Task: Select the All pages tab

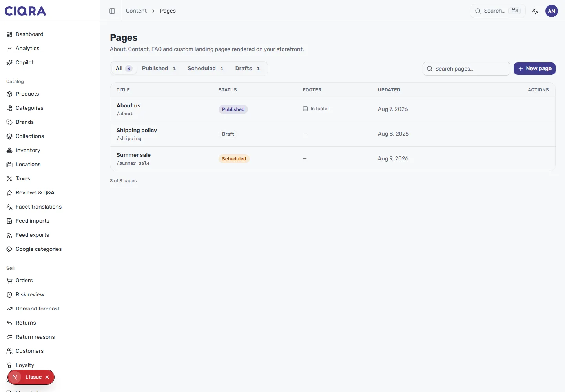Action: point(124,69)
